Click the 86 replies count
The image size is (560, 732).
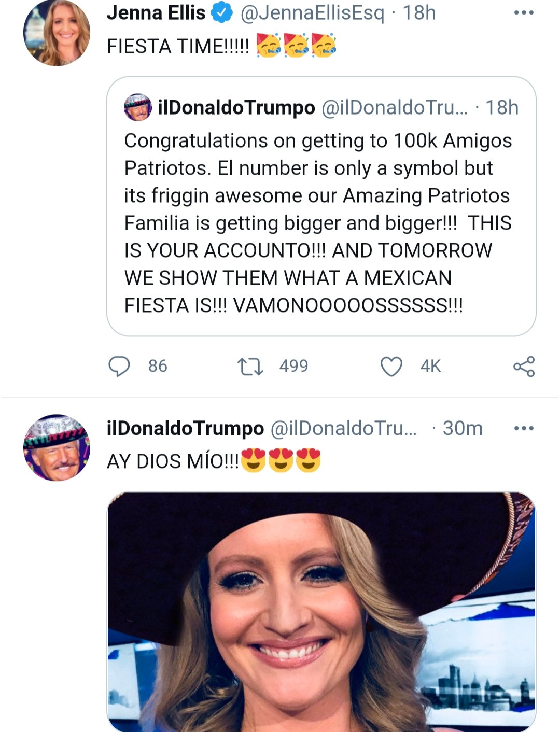click(x=158, y=366)
